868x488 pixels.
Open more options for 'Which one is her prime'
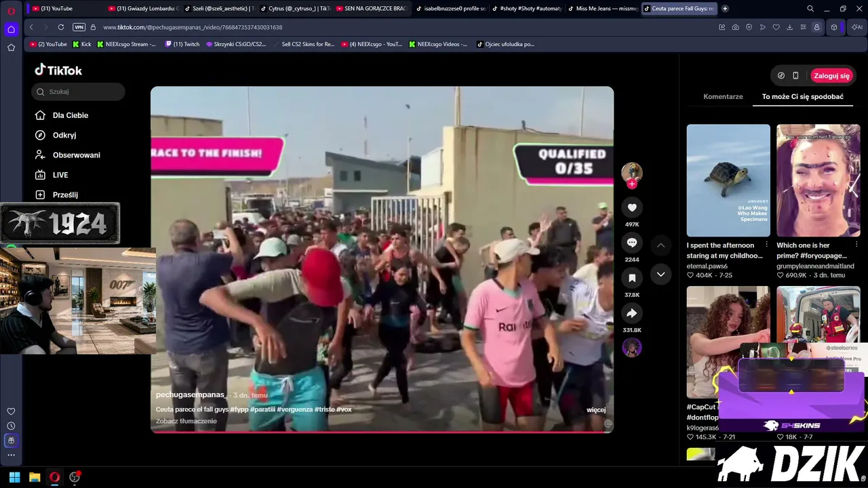[x=856, y=245]
